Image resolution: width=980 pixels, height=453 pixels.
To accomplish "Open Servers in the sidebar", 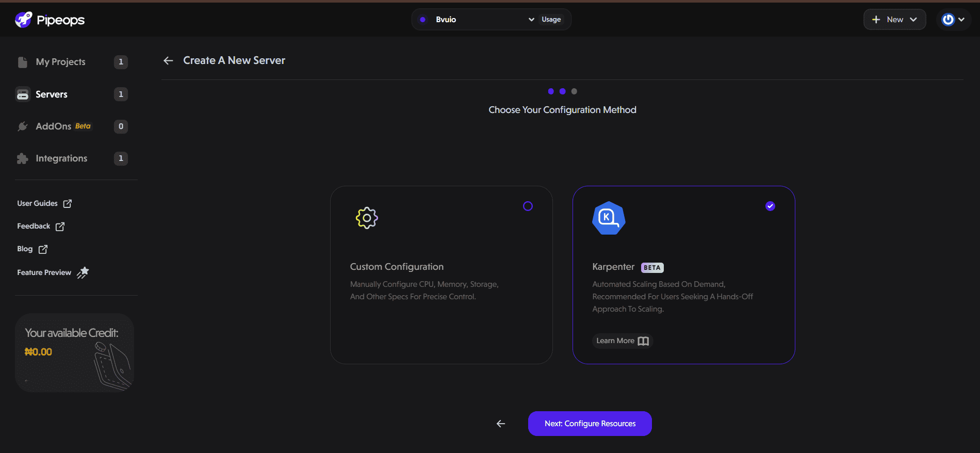I will pyautogui.click(x=72, y=94).
